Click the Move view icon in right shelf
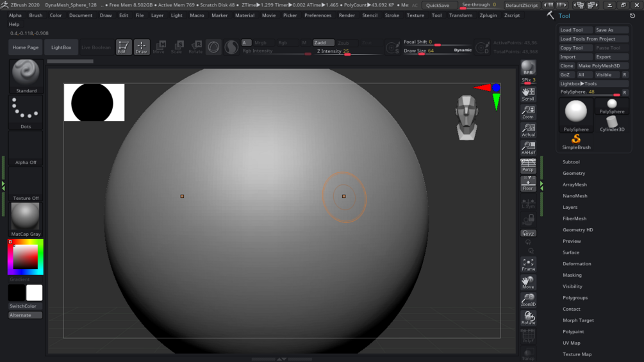 click(528, 283)
